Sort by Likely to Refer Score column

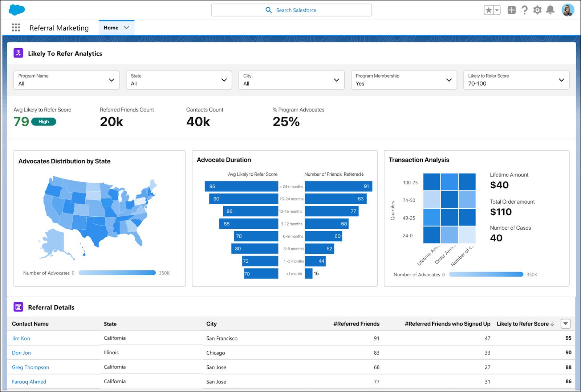524,323
